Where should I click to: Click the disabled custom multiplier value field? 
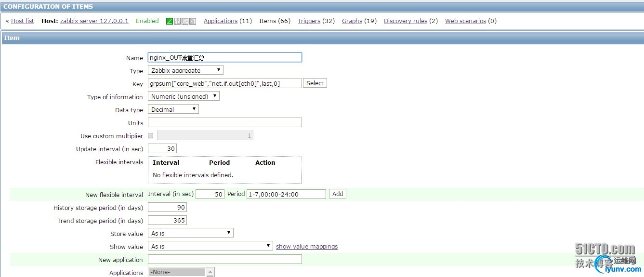(x=205, y=136)
